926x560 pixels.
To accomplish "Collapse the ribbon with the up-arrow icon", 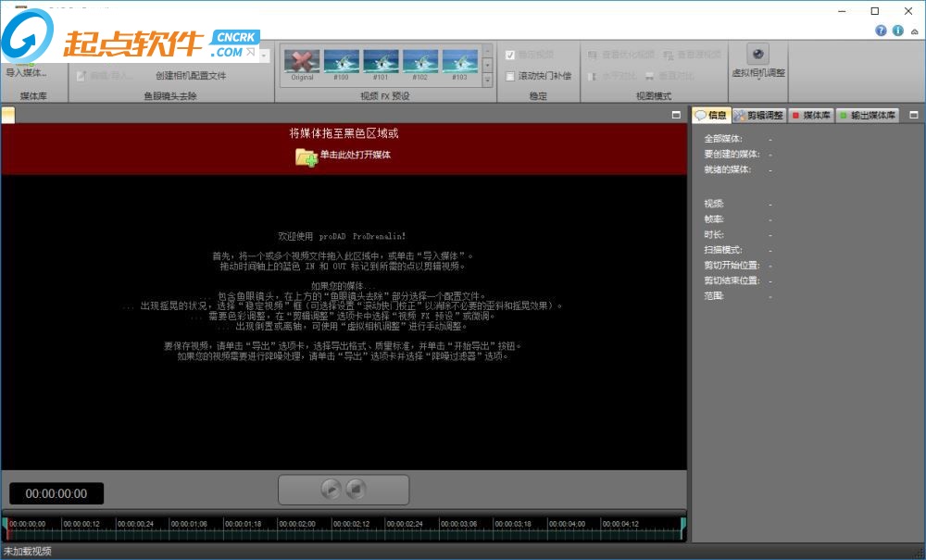I will pos(915,31).
